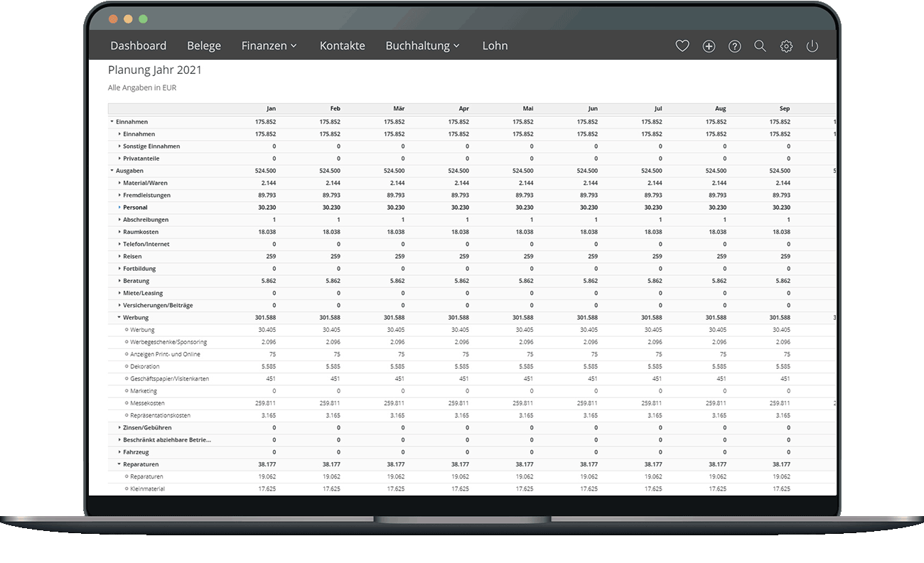The height and width of the screenshot is (563, 924).
Task: Open the Buchhaltung dropdown menu
Action: coord(422,45)
